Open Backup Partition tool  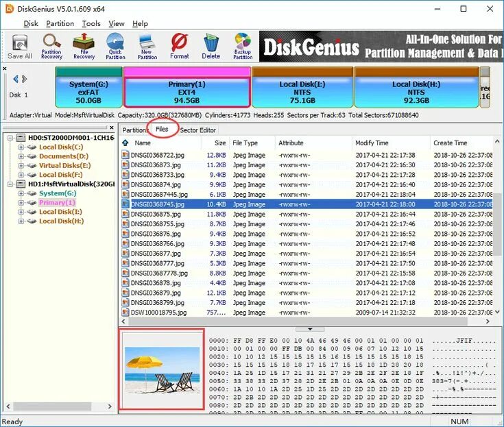(243, 47)
